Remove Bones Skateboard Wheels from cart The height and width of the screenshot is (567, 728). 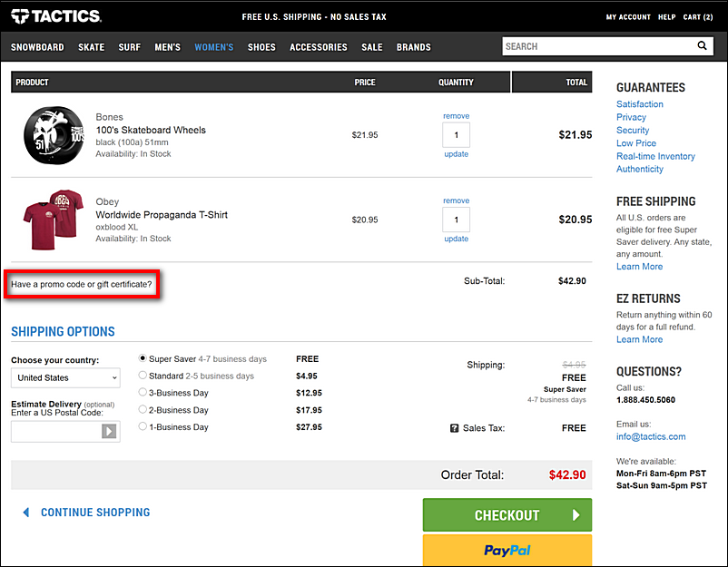pos(456,116)
